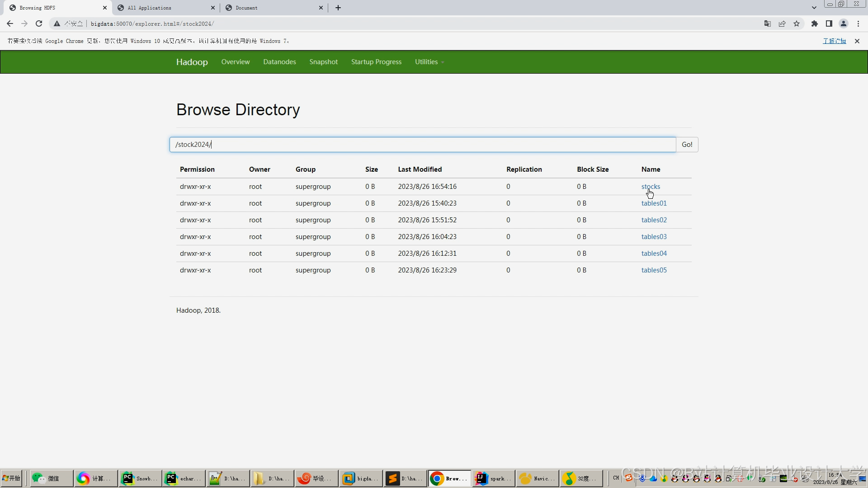Bookmark page with star icon
Screen dimensions: 868x488
coord(797,23)
